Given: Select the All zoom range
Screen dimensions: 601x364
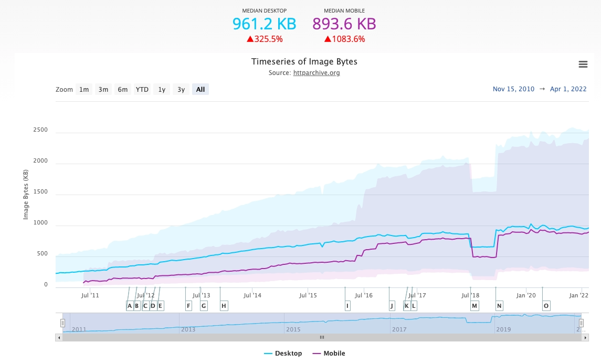Looking at the screenshot, I should click(x=201, y=90).
